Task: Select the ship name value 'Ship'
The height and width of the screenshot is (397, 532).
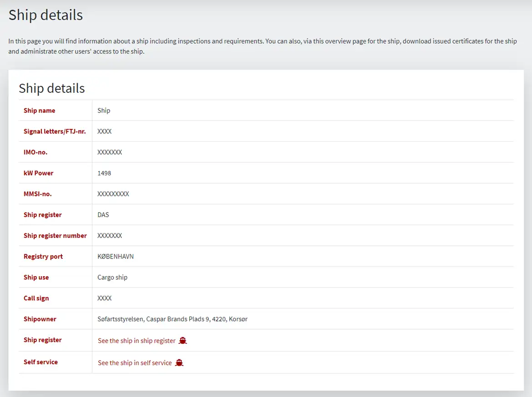Action: coord(104,110)
